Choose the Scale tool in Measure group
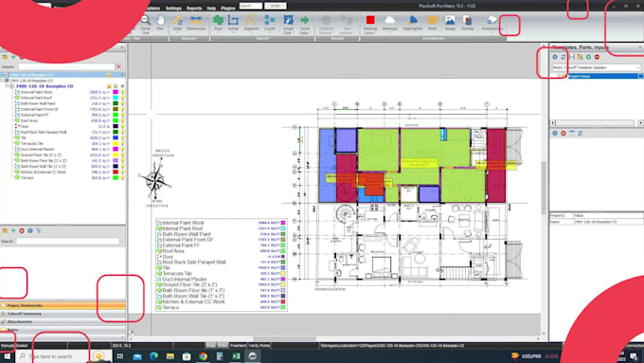This screenshot has width=644, height=363. coord(177,23)
